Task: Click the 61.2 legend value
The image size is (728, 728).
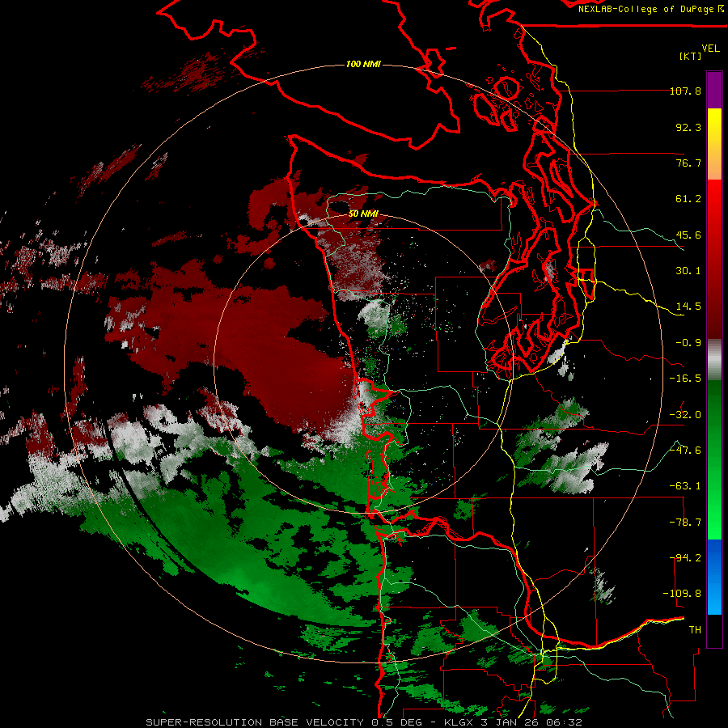Action: [688, 199]
